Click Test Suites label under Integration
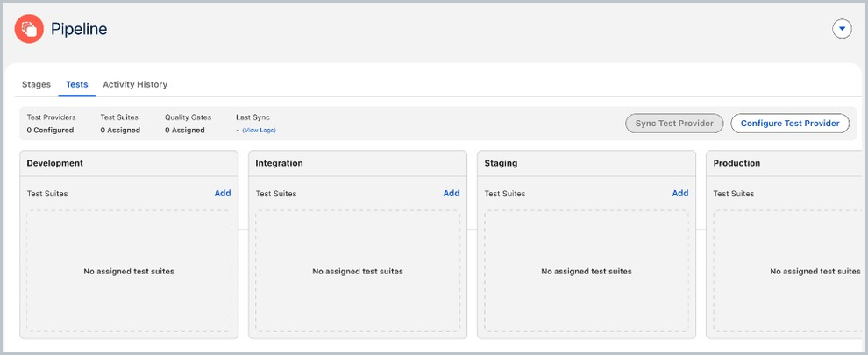 (275, 194)
